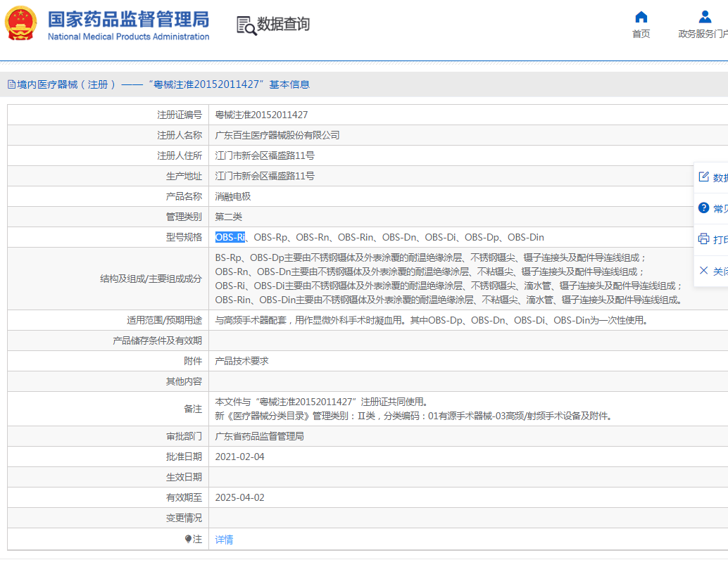The width and height of the screenshot is (728, 567).
Task: Click the document icon before 境内医疗器械
Action: (11, 84)
